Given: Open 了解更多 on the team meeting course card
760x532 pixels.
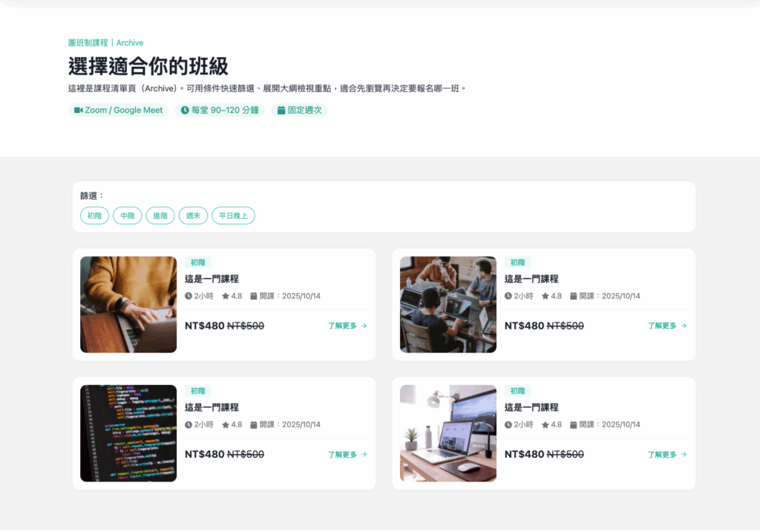Looking at the screenshot, I should click(x=663, y=326).
